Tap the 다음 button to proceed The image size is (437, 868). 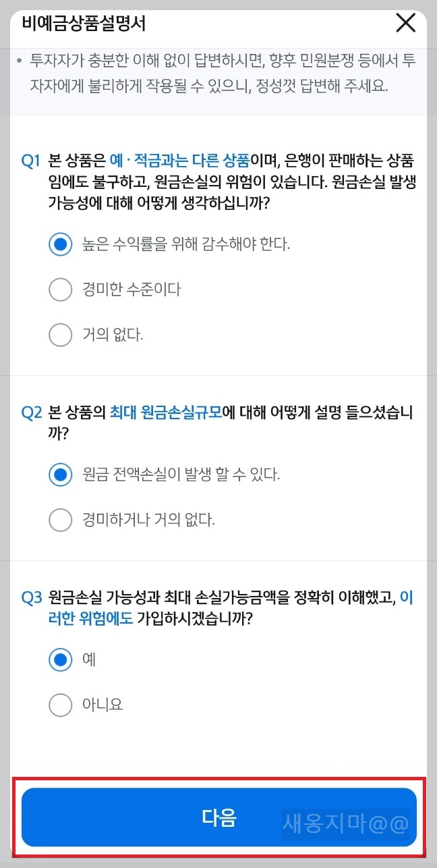coord(218,817)
